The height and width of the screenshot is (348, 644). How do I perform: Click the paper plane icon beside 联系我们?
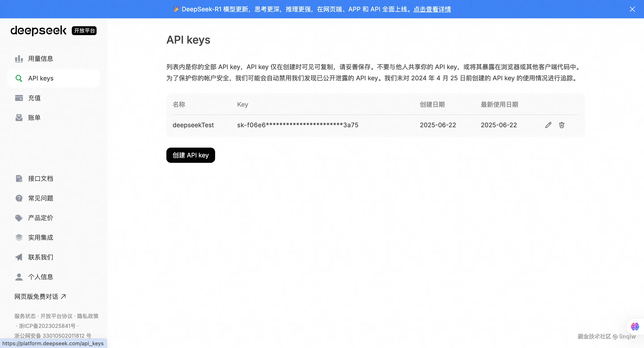[x=19, y=257]
